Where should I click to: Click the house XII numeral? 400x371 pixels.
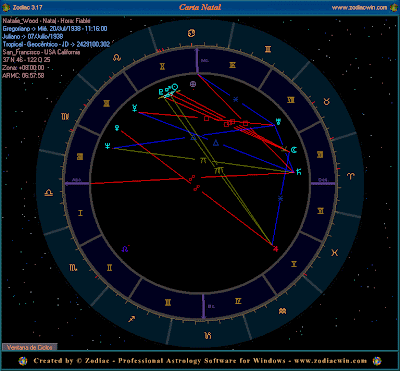click(80, 157)
